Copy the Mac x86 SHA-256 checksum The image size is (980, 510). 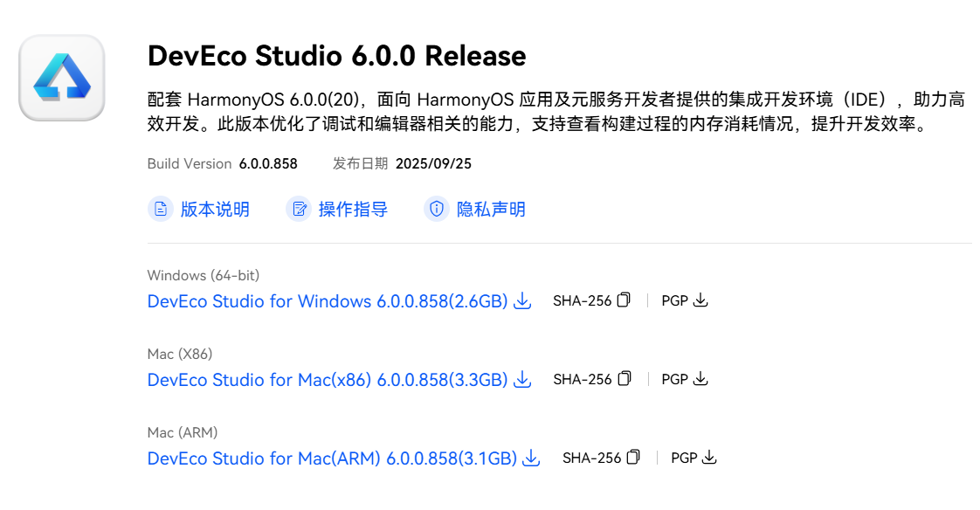pyautogui.click(x=624, y=379)
